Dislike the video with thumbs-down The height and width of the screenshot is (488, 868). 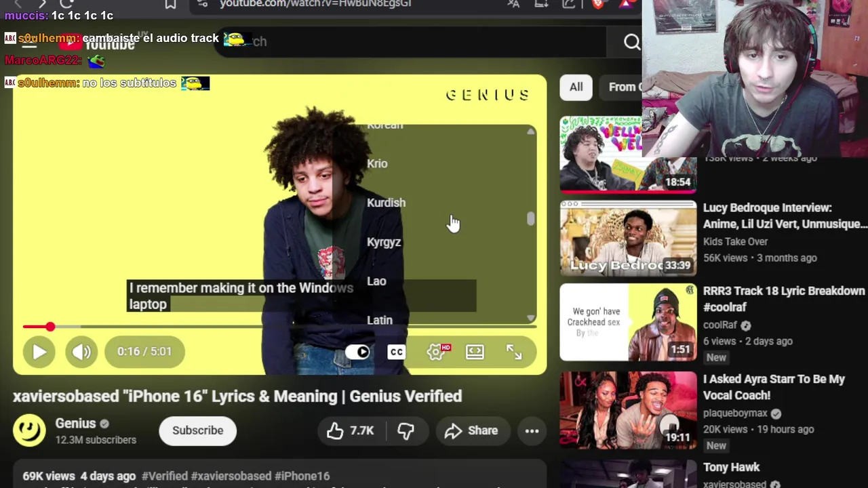(406, 430)
